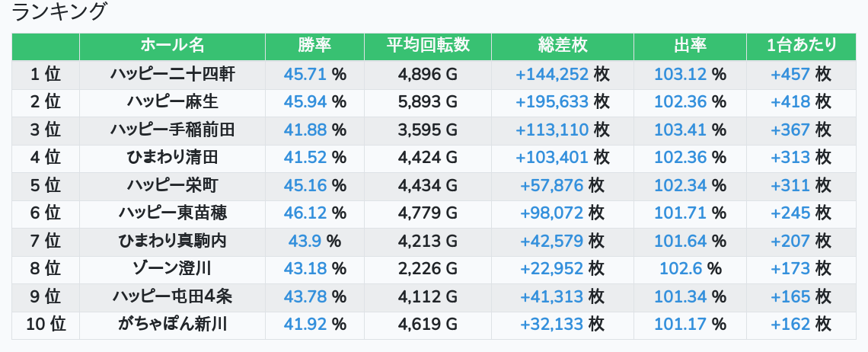Open the ゾーン澄川 hall entry
The height and width of the screenshot is (352, 868).
172,269
